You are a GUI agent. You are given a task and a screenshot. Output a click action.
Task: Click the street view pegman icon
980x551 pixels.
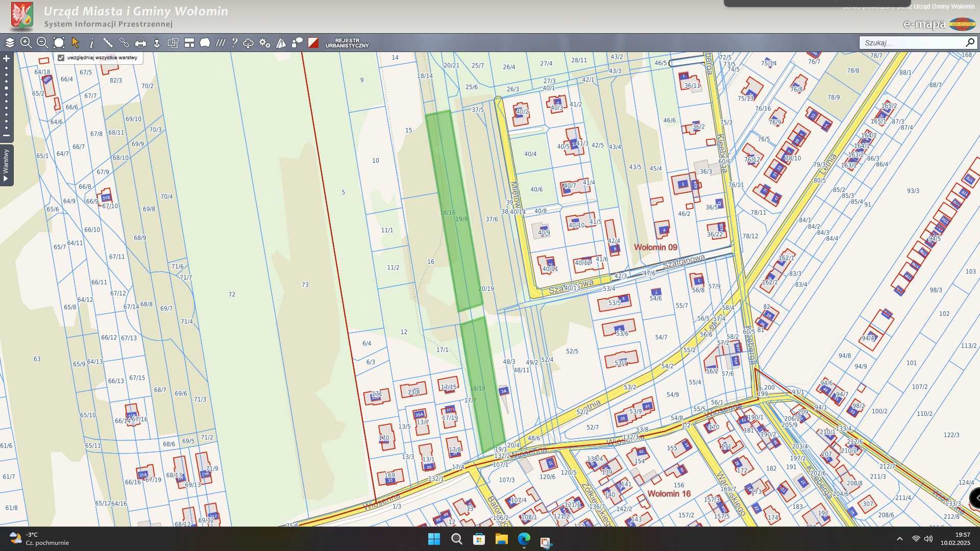[157, 43]
